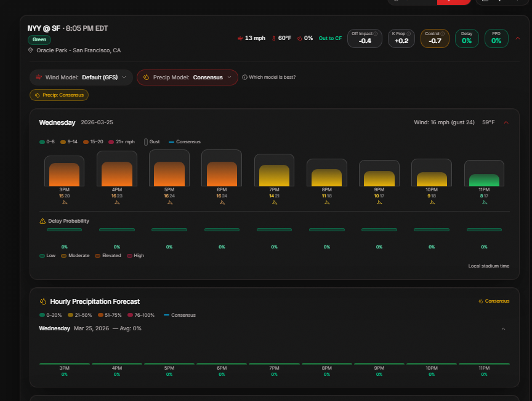The image size is (532, 401).
Task: Click the wind direction arrow under 3PM
Action: pyautogui.click(x=65, y=202)
